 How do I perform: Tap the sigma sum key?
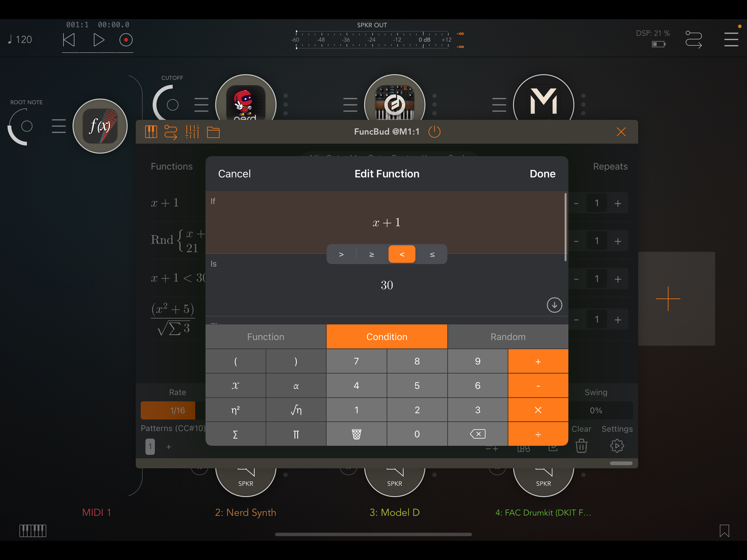(x=235, y=434)
